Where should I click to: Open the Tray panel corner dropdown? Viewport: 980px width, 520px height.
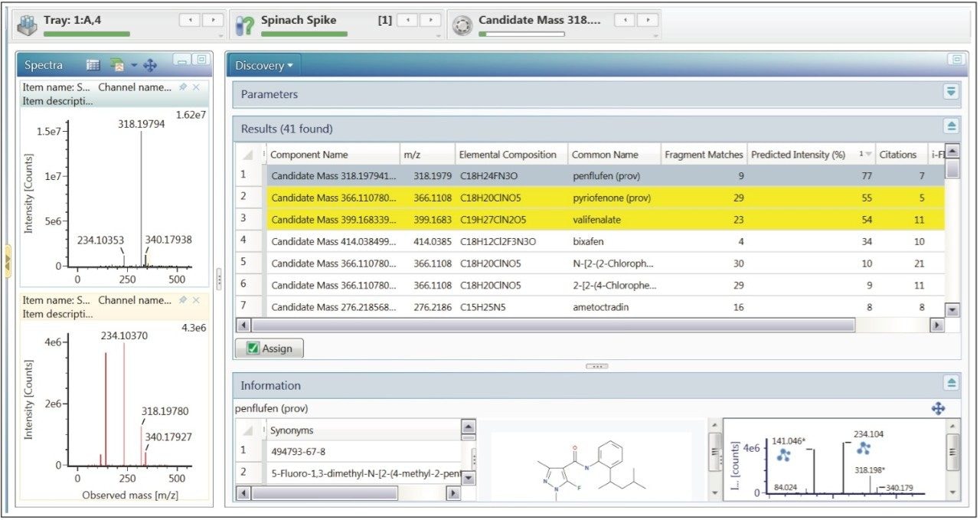(221, 36)
